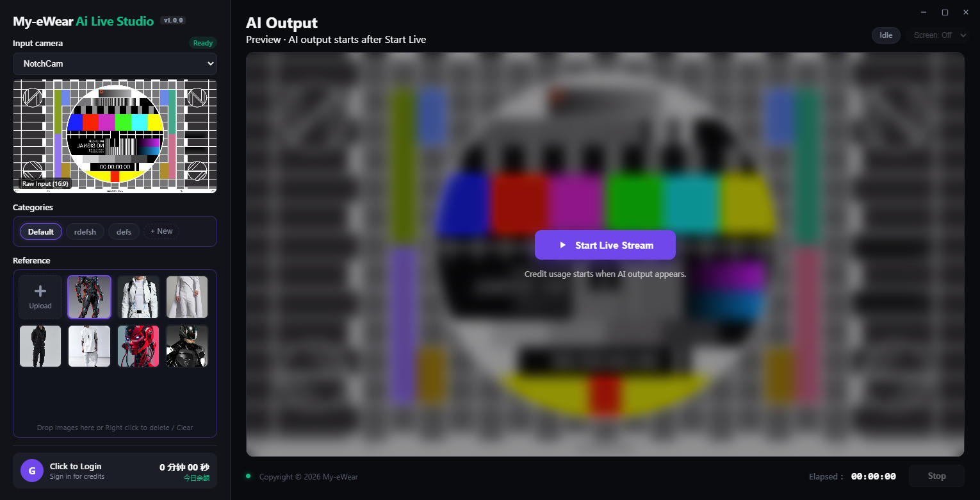Viewport: 980px width, 500px height.
Task: Click the green Ready badge
Action: [203, 44]
